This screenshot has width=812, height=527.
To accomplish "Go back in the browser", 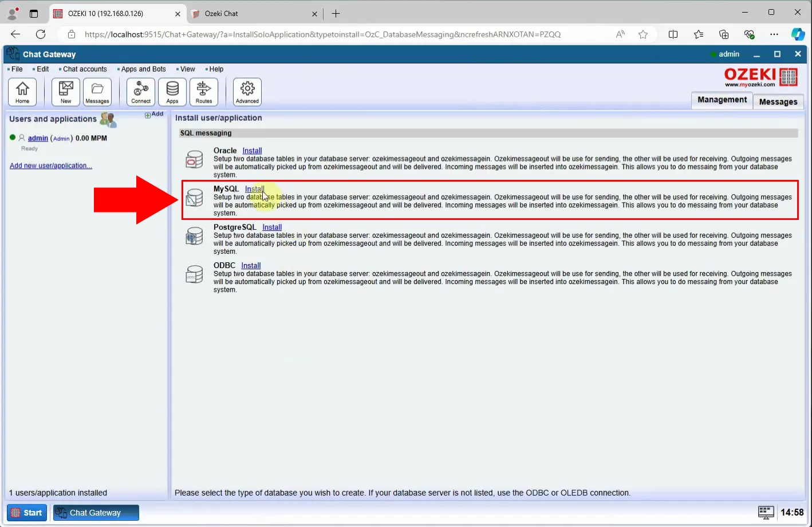I will click(15, 34).
